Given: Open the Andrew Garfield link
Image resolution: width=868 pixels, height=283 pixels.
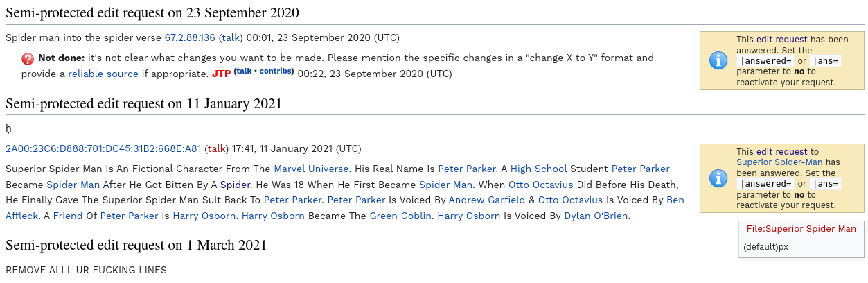Looking at the screenshot, I should [486, 200].
